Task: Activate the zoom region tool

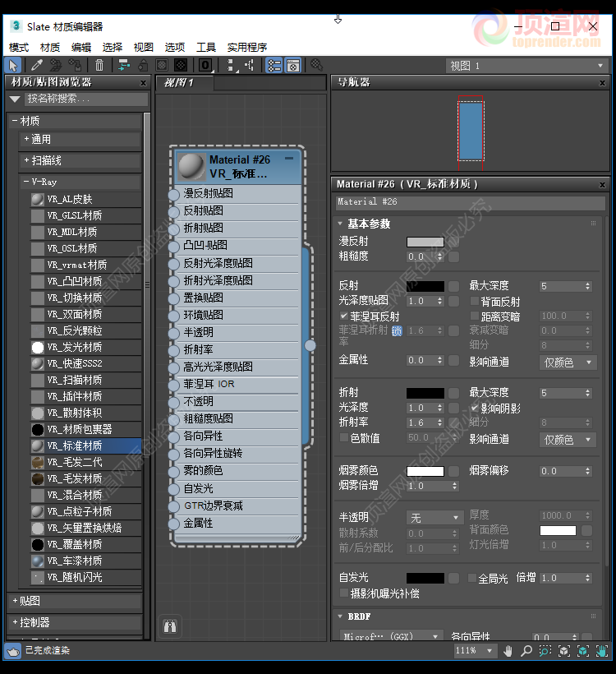Action: [x=545, y=651]
